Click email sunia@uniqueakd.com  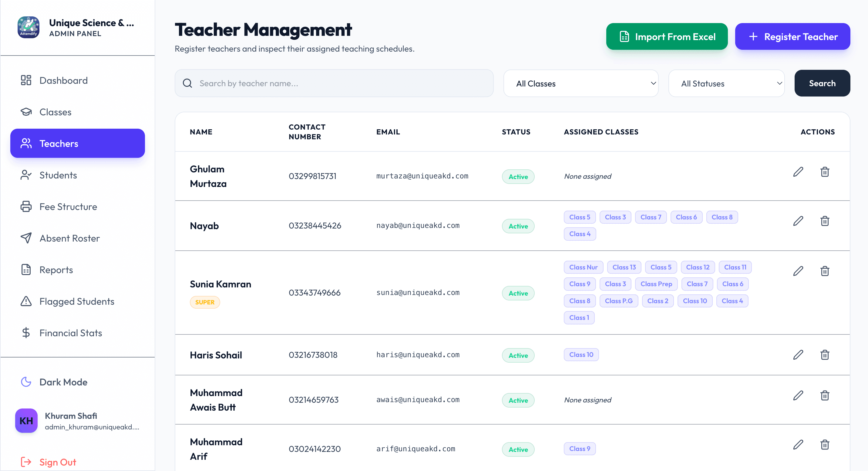point(418,293)
